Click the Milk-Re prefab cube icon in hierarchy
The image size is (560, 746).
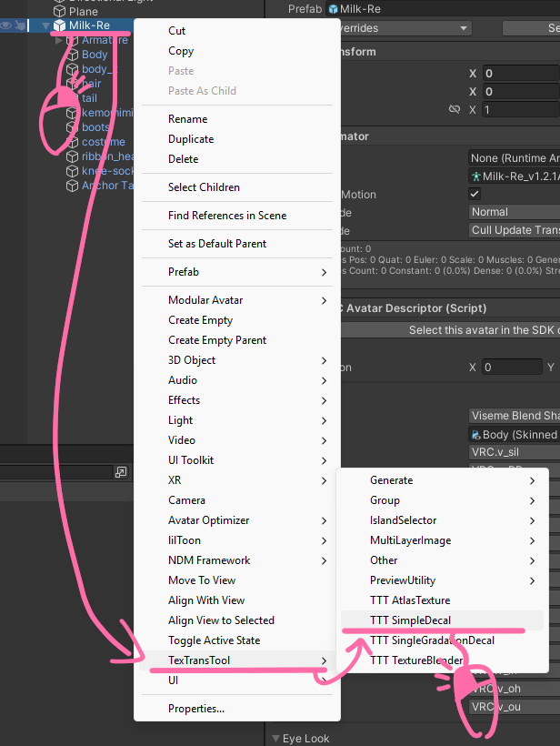(59, 25)
